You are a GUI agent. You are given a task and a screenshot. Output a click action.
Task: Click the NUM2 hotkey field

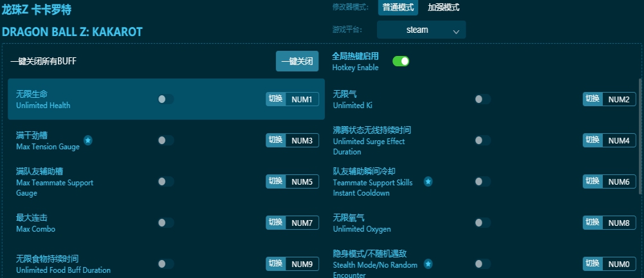pos(619,99)
